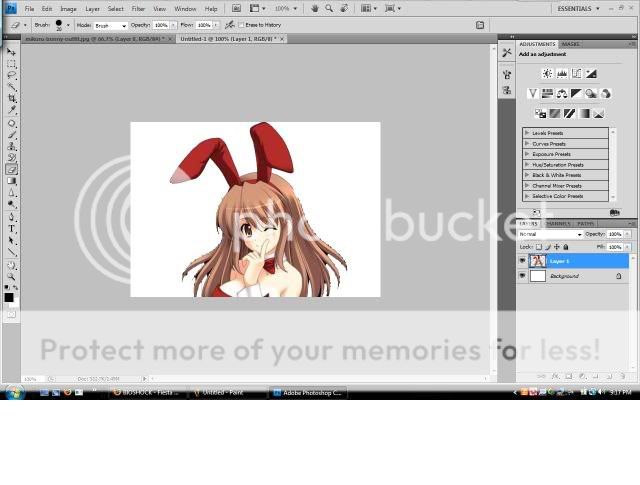Open the Brush preset picker arrow
Viewport: 640px width, 485px height.
[x=68, y=25]
